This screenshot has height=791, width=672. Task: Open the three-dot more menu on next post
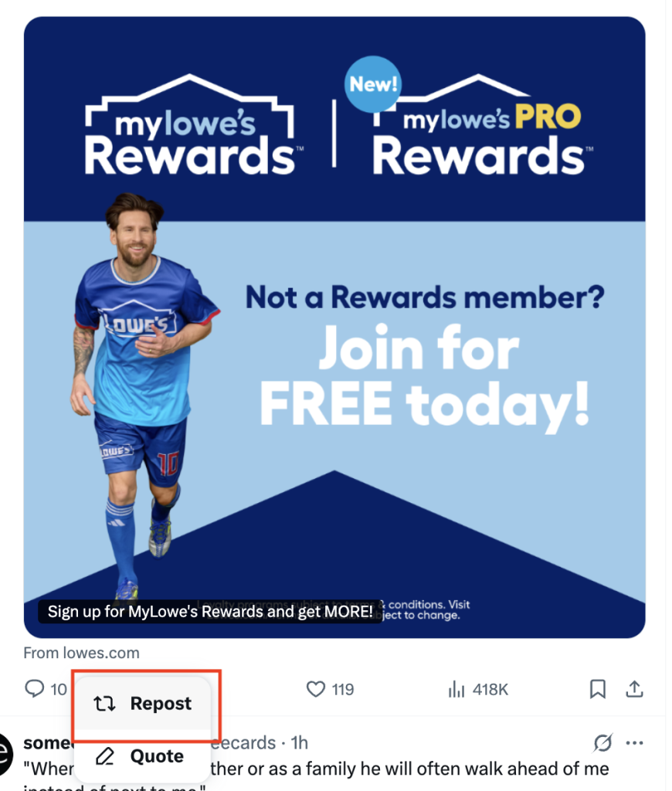pyautogui.click(x=634, y=742)
